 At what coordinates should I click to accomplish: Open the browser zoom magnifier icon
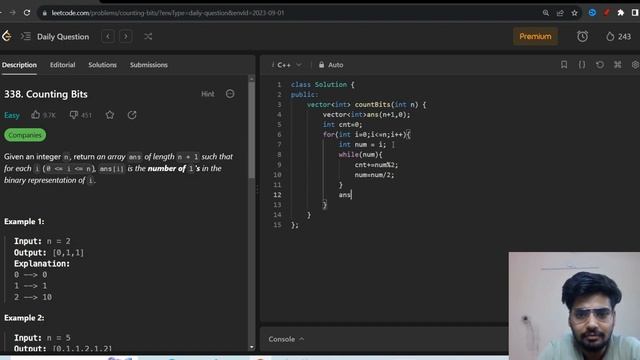point(546,13)
